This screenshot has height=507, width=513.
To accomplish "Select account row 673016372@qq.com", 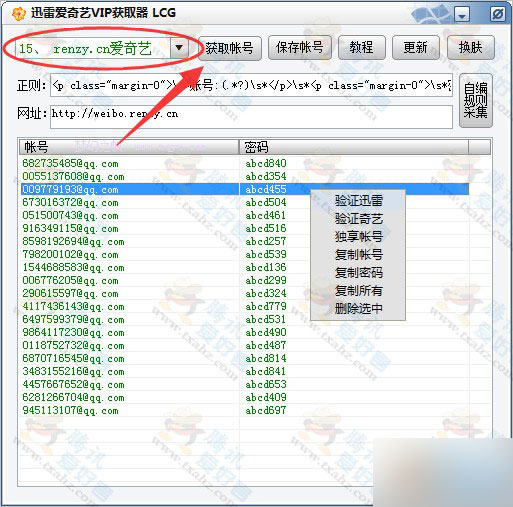I will (70, 202).
